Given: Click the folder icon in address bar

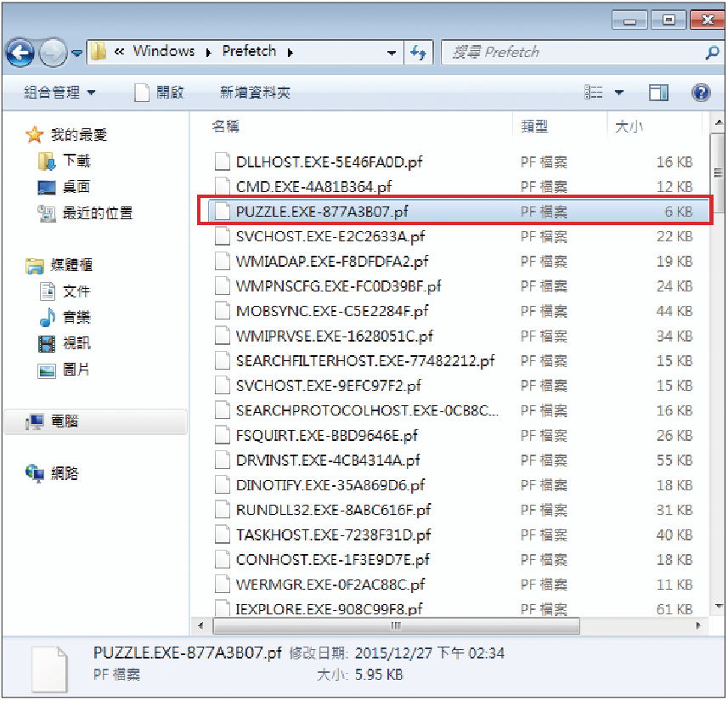Looking at the screenshot, I should tap(98, 52).
